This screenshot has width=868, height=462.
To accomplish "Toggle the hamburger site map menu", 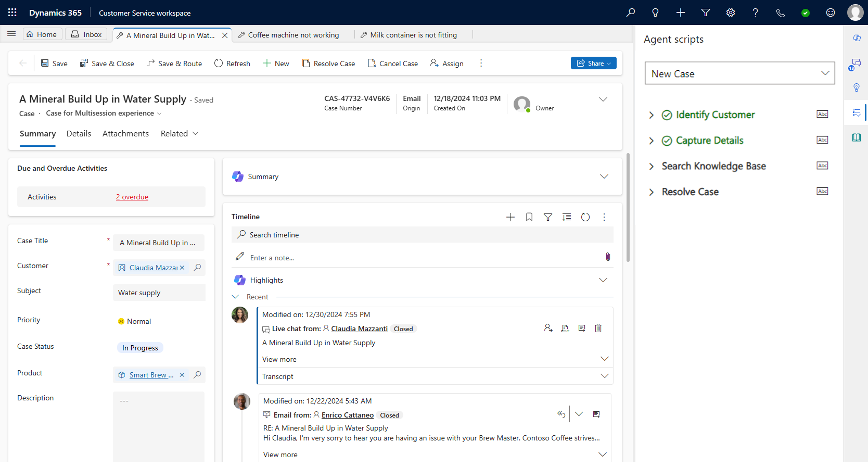I will tap(11, 34).
